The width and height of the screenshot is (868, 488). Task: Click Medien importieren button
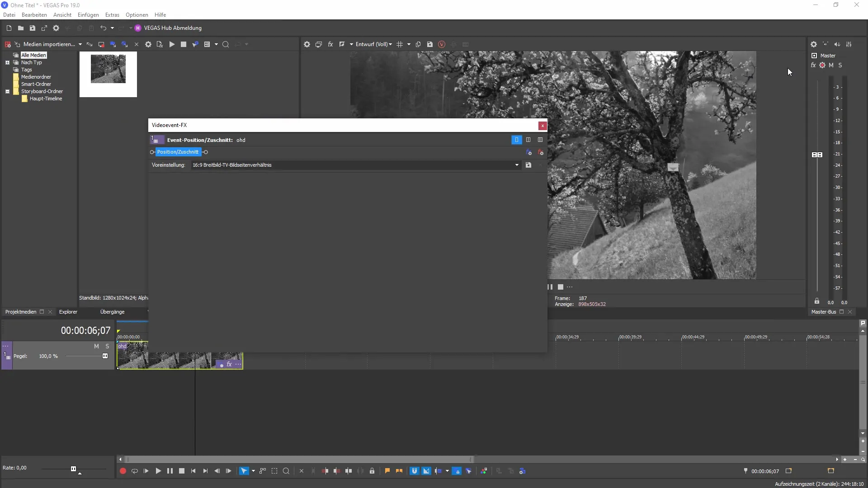[49, 44]
